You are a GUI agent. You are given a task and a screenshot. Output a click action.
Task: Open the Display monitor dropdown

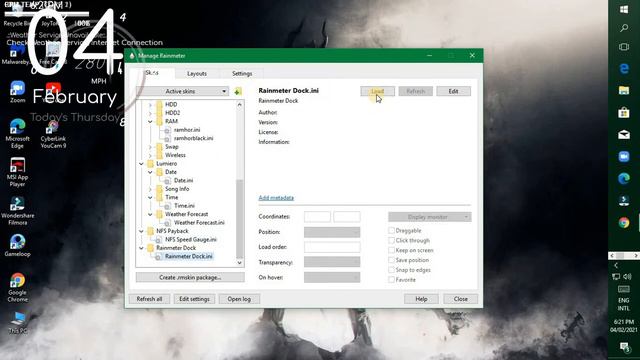[429, 217]
